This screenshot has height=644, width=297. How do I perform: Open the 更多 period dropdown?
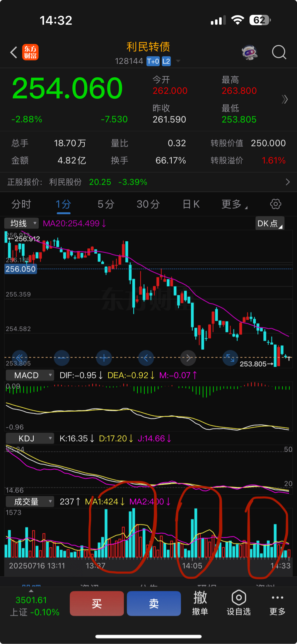point(234,204)
